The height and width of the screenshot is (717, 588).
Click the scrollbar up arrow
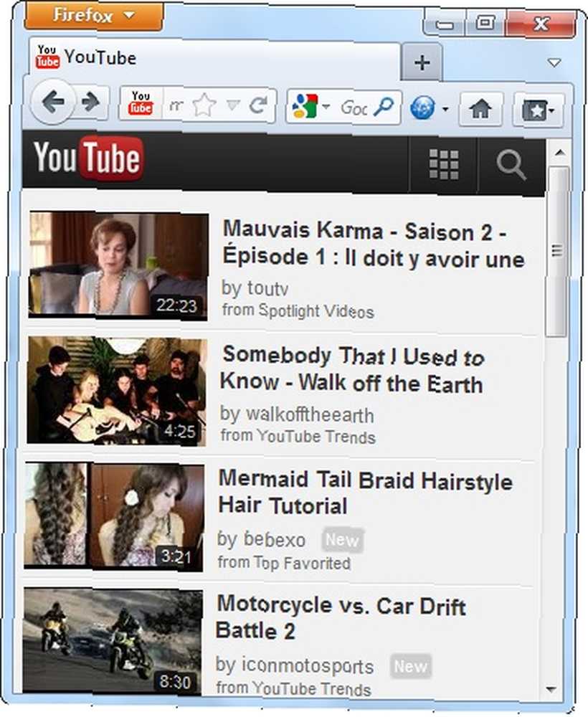[559, 153]
